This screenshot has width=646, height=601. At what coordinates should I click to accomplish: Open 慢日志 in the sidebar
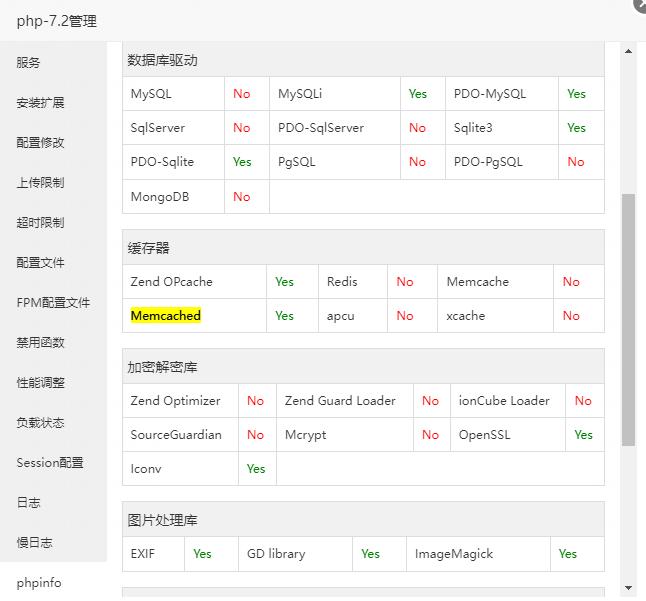pyautogui.click(x=34, y=543)
